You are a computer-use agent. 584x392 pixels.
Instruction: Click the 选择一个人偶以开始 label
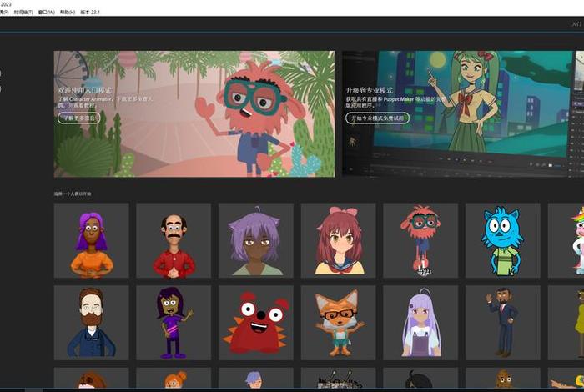click(73, 194)
